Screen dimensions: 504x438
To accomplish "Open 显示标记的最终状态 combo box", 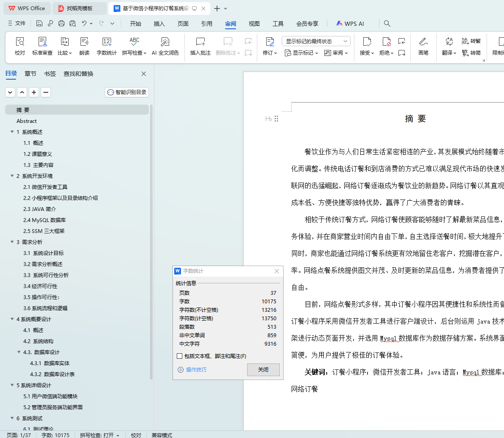I will coord(316,41).
